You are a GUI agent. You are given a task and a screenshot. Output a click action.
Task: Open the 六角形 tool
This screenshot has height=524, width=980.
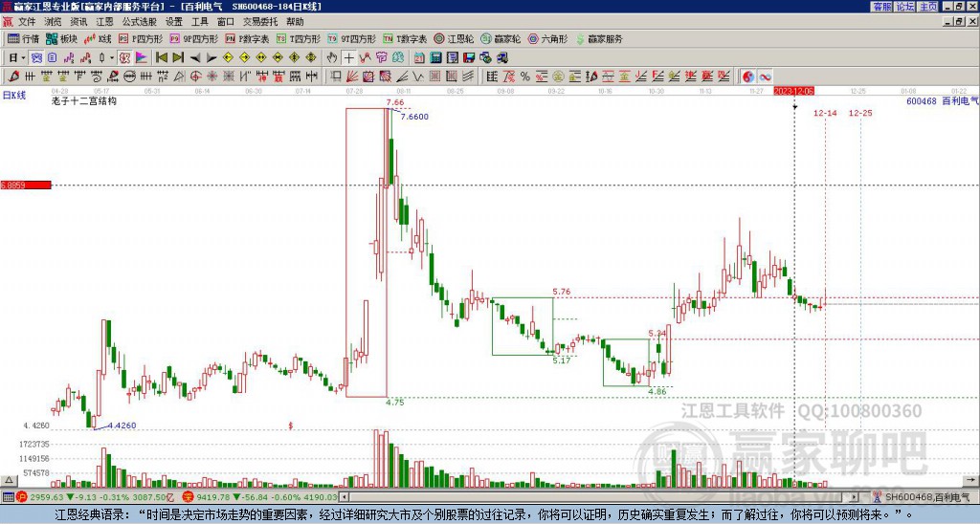click(548, 38)
